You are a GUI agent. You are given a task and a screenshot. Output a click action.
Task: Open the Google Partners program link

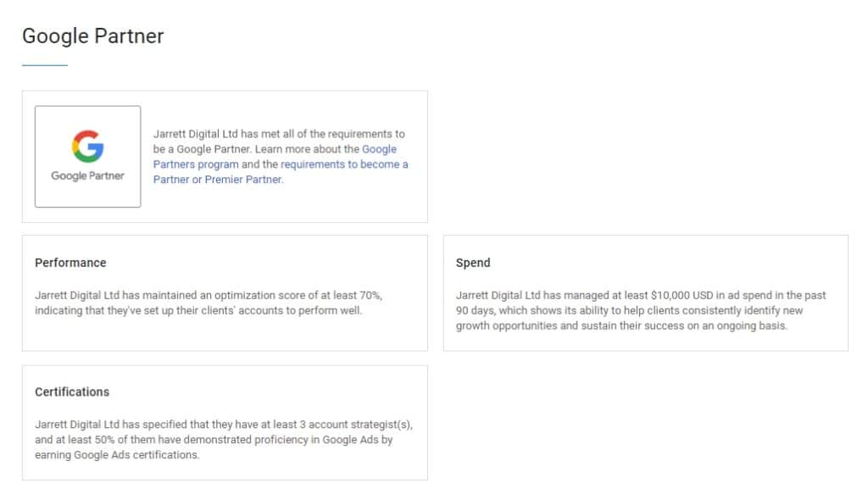pyautogui.click(x=195, y=164)
